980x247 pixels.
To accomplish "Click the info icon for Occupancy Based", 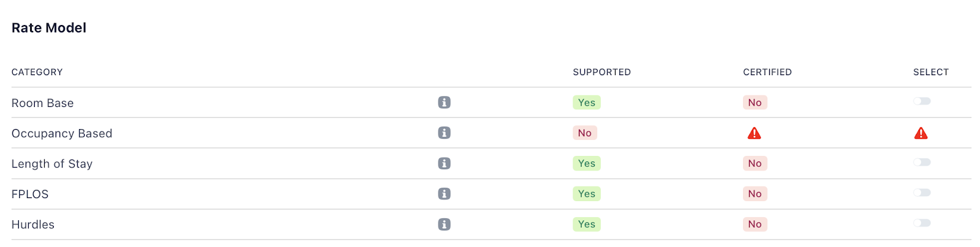I will point(444,133).
